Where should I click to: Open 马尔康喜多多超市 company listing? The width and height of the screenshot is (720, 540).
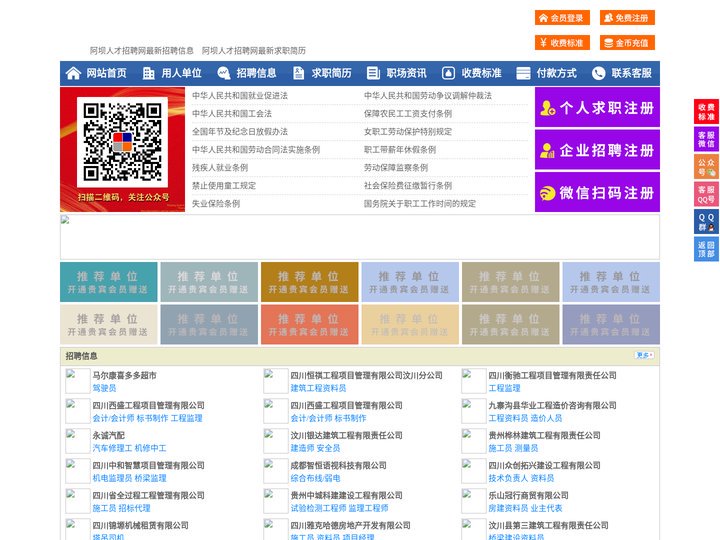tap(124, 375)
